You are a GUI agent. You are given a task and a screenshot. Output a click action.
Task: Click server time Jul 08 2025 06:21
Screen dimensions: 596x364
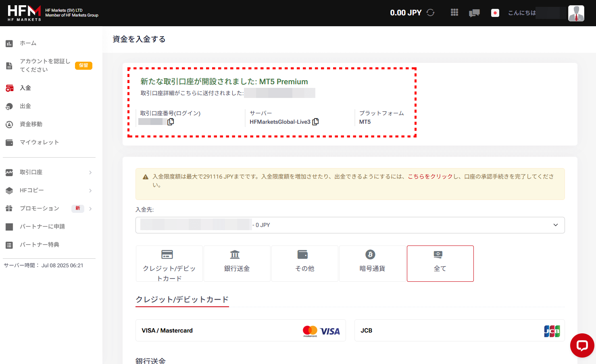click(63, 266)
